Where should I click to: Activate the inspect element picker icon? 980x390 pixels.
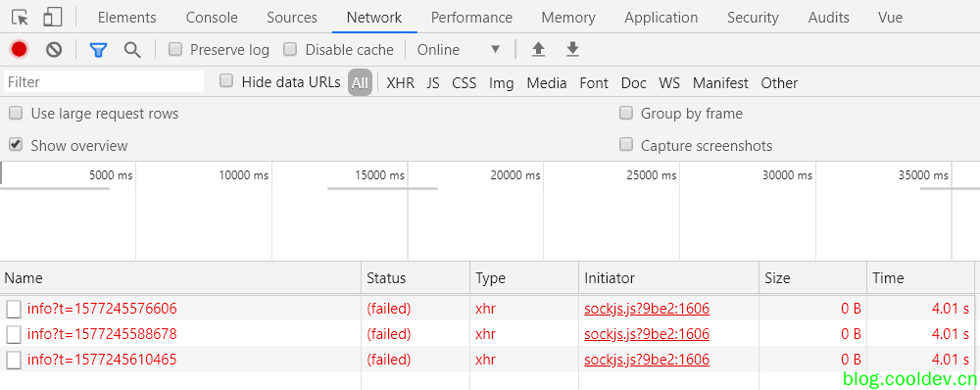[x=20, y=18]
